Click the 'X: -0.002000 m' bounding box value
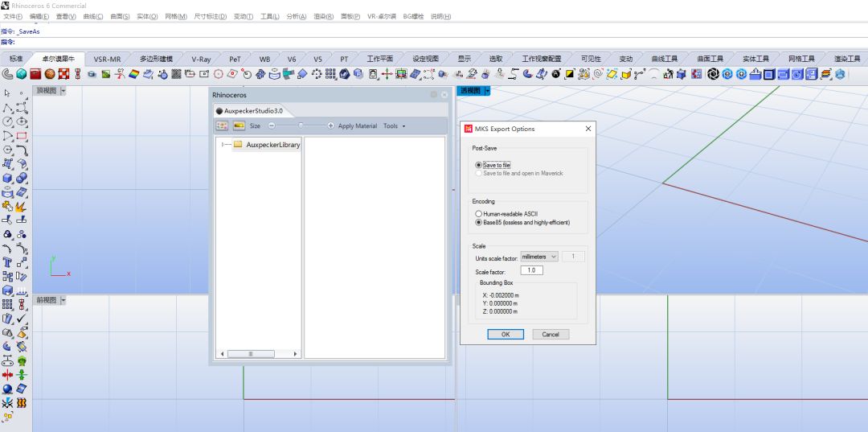The width and height of the screenshot is (868, 432). point(501,295)
